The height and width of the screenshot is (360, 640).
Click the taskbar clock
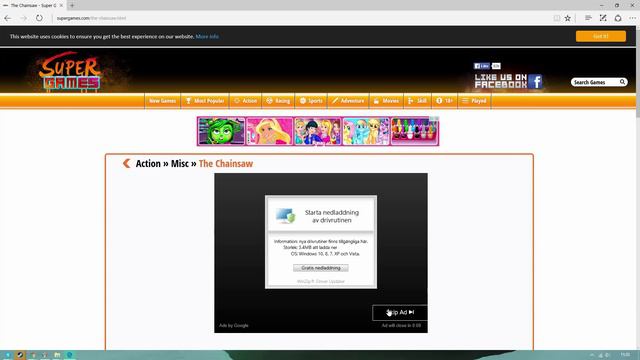(x=625, y=355)
